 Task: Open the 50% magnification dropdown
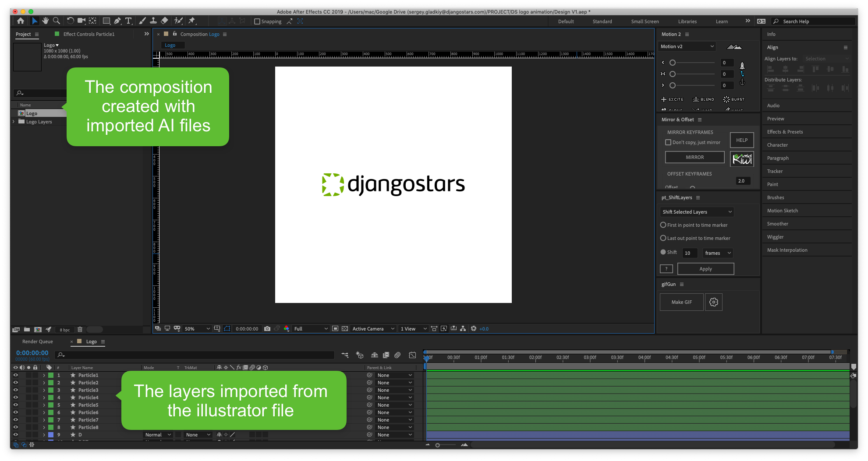(x=197, y=329)
